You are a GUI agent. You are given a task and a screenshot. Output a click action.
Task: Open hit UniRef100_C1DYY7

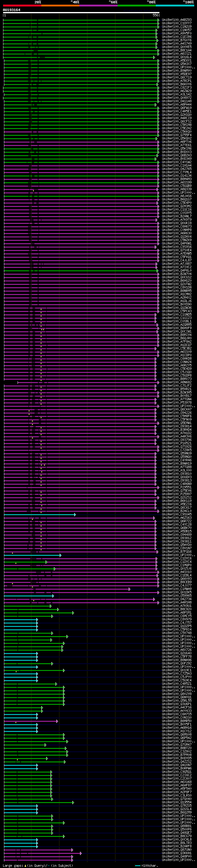coord(177,23)
